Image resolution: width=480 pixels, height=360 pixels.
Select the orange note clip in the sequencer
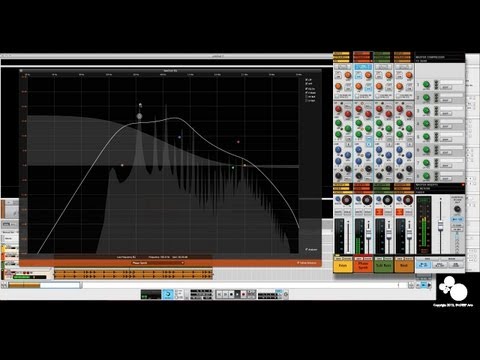pos(133,274)
